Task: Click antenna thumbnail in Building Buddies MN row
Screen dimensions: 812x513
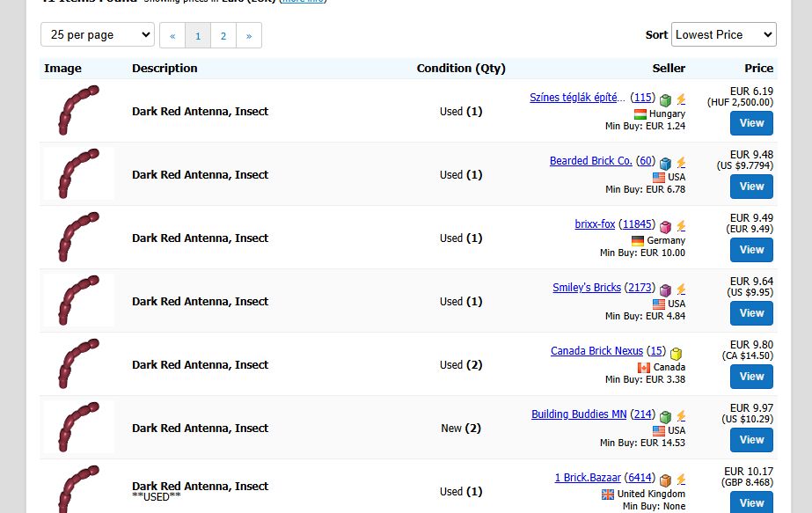Action: 78,427
